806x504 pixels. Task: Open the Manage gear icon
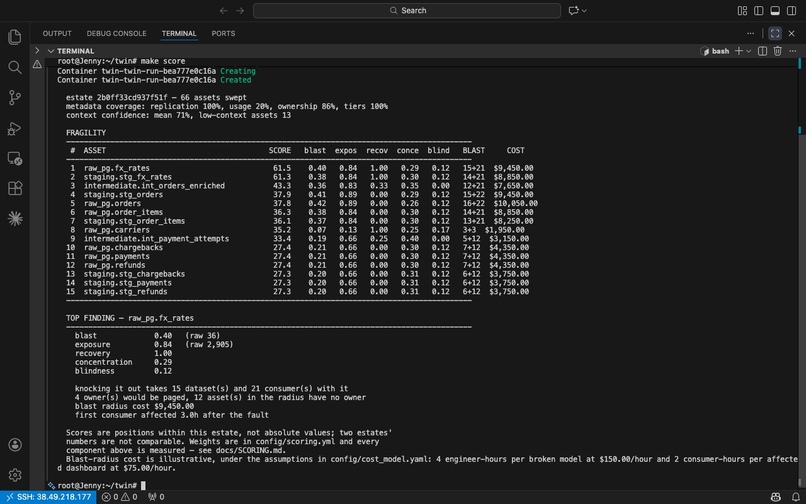[x=15, y=475]
